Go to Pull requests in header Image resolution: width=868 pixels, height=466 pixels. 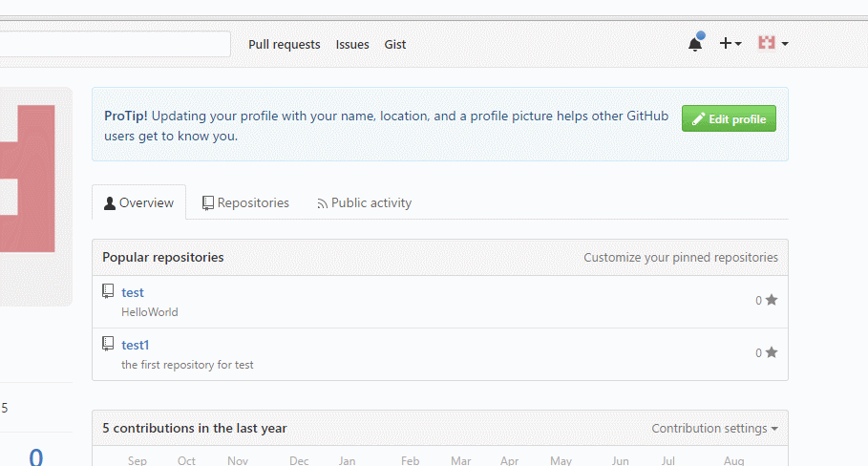[x=285, y=45]
